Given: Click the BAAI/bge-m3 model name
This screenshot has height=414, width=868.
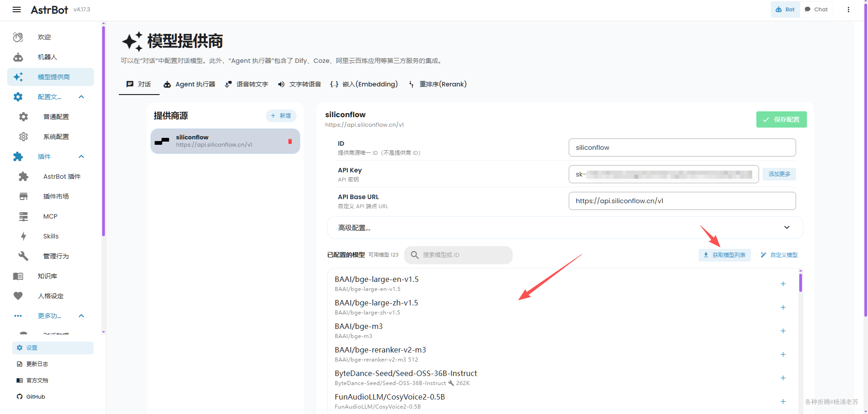Looking at the screenshot, I should tap(359, 326).
